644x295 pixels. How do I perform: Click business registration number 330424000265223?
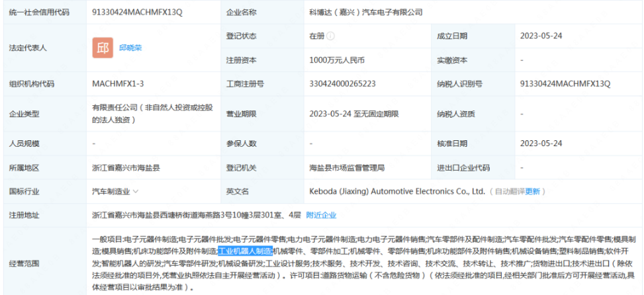(343, 84)
